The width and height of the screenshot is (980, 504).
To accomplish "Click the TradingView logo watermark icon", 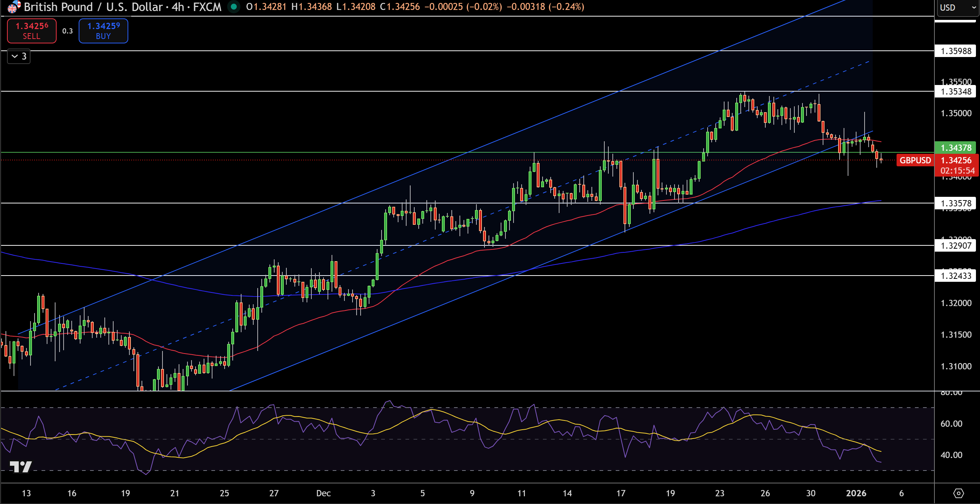I will point(21,467).
